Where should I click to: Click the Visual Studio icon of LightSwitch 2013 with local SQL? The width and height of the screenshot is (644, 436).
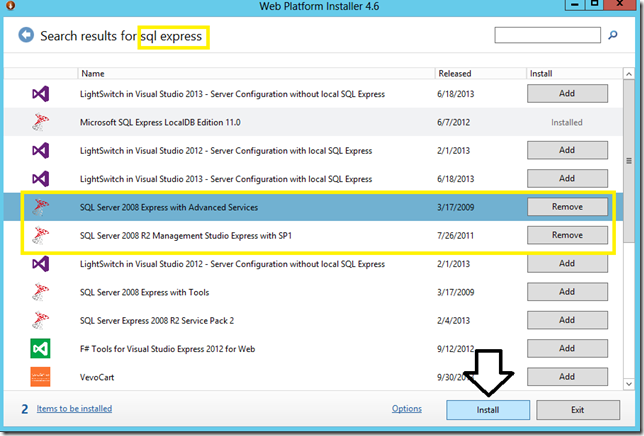(40, 179)
